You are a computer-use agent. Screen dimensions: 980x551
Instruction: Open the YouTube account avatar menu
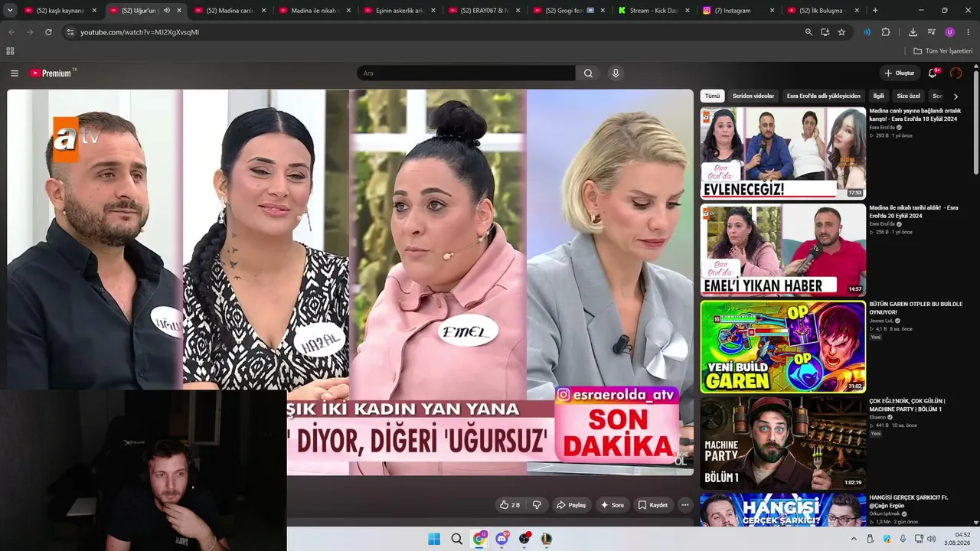pyautogui.click(x=955, y=73)
